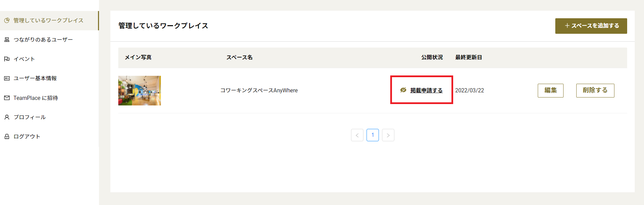
Task: Click the flag icon beside イベント
Action: (x=7, y=59)
